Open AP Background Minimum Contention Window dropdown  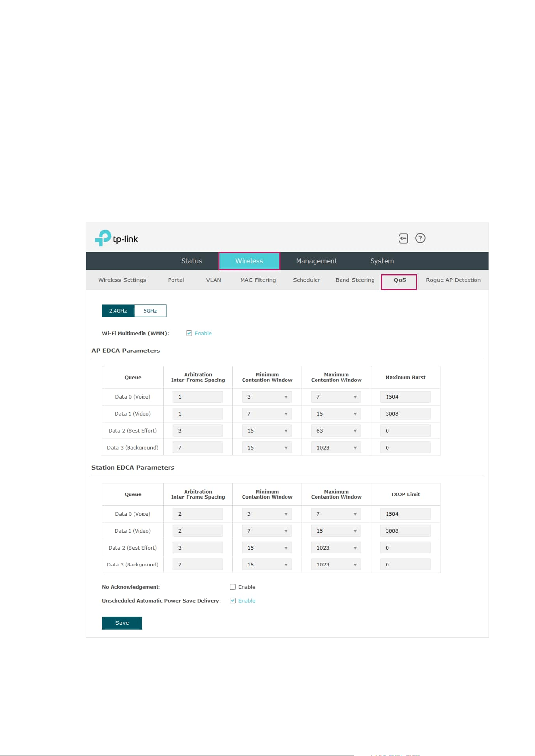tap(267, 448)
